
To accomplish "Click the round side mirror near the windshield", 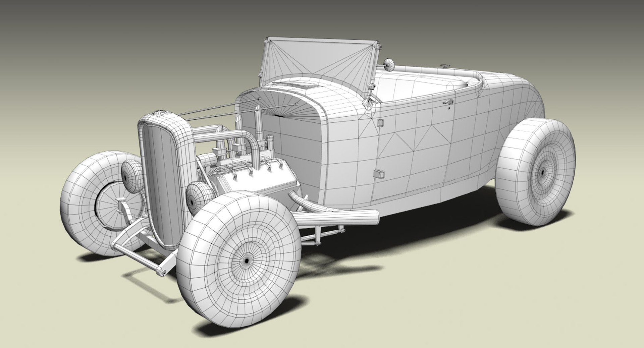I will tap(389, 64).
